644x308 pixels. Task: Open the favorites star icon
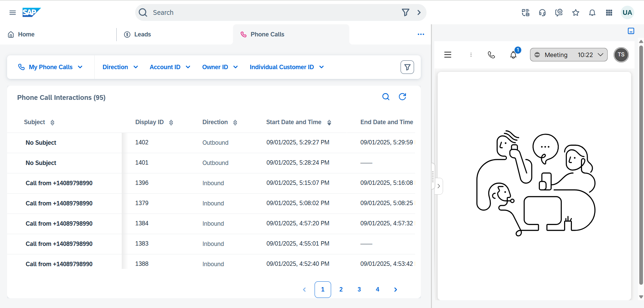coord(576,12)
